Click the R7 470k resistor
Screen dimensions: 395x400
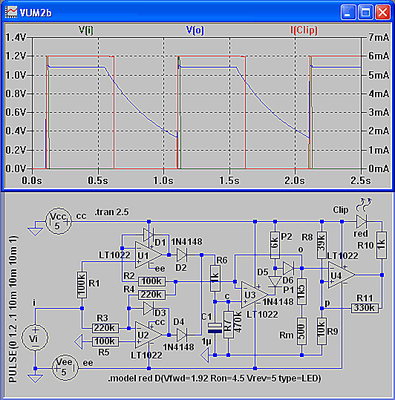click(x=228, y=325)
